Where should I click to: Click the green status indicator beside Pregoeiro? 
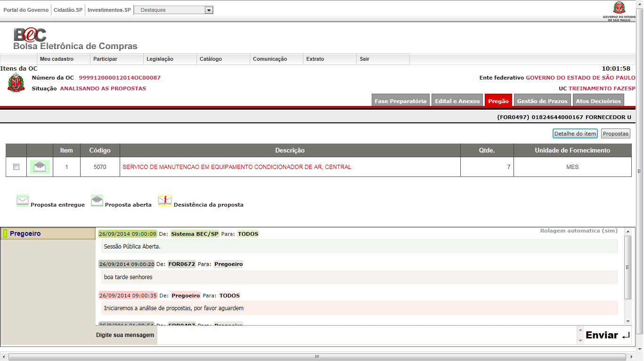[5, 233]
